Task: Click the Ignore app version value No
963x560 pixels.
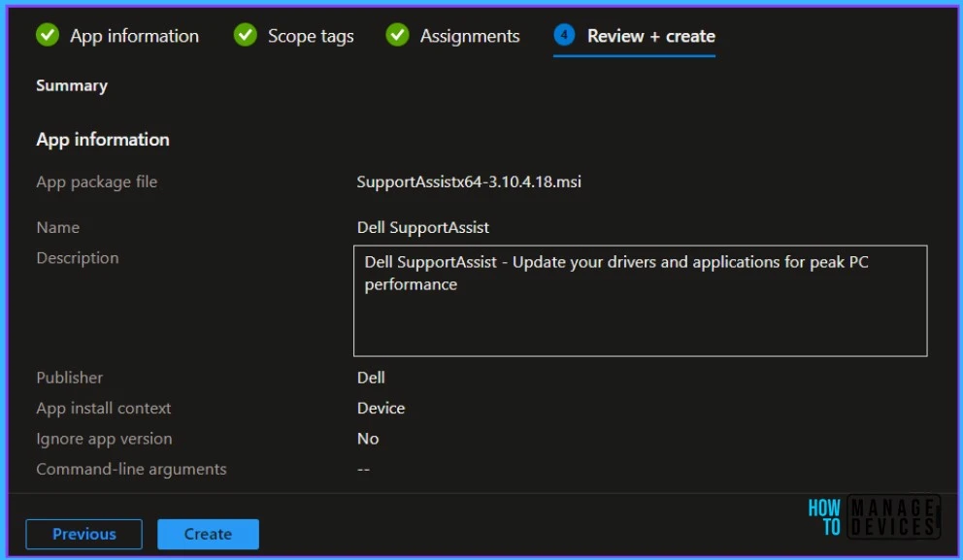Action: tap(368, 439)
